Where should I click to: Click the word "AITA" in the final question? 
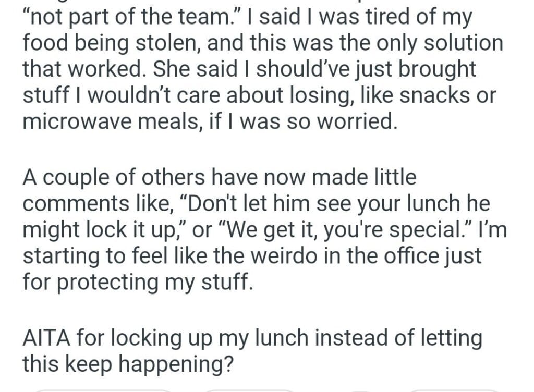click(47, 337)
